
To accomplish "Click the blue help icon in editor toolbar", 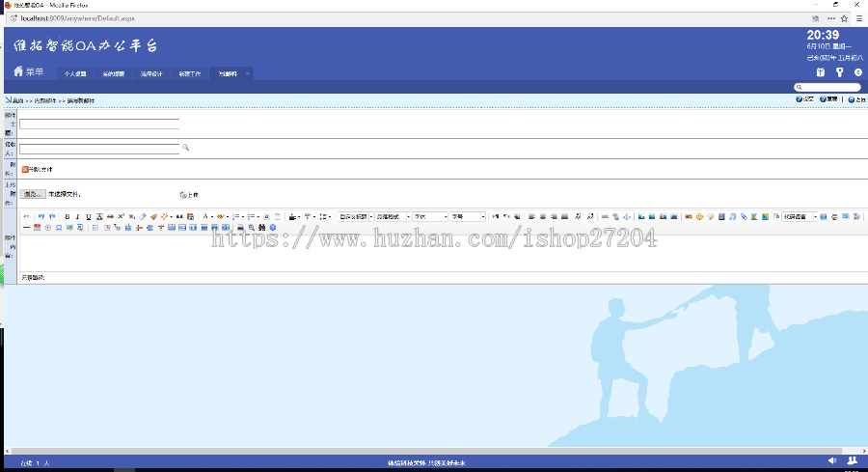I will click(273, 228).
